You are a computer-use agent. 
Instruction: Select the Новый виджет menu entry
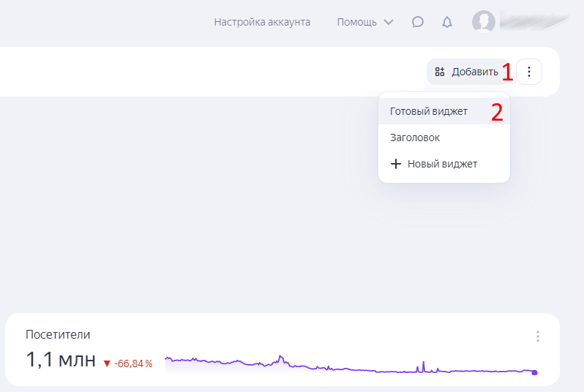point(442,164)
